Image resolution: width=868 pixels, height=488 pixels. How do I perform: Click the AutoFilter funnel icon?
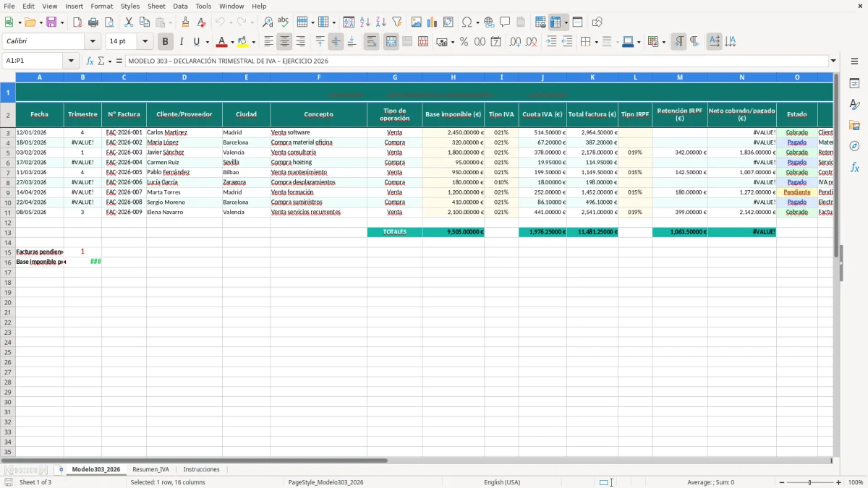tap(396, 22)
